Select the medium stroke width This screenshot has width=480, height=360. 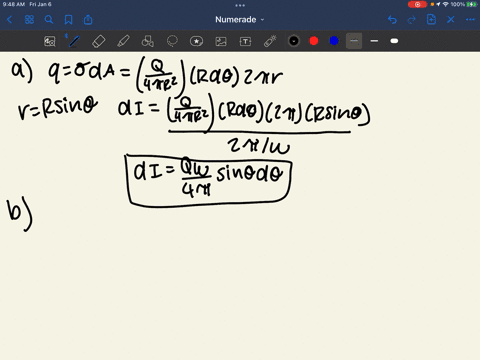click(374, 41)
